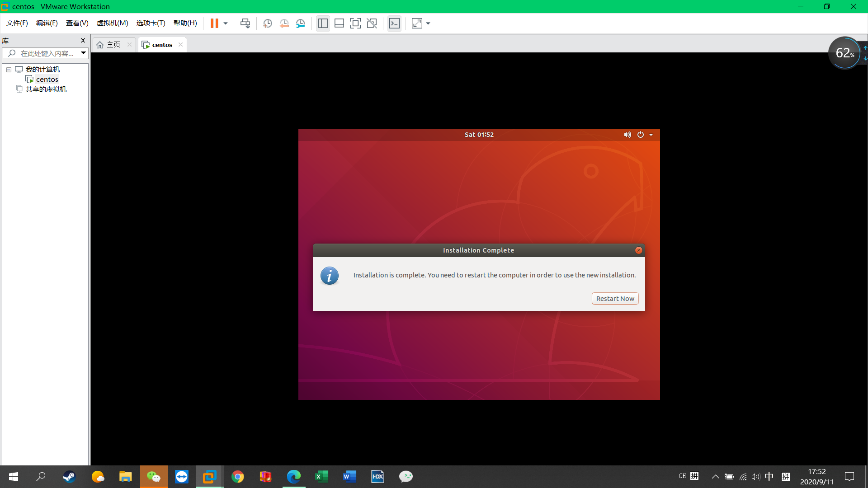Open TeamViewer from the taskbar

(182, 477)
